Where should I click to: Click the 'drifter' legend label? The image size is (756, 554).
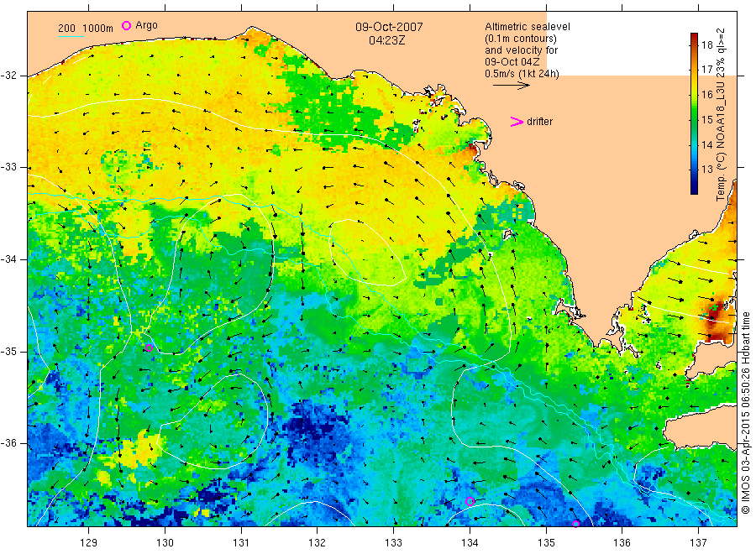click(x=539, y=122)
